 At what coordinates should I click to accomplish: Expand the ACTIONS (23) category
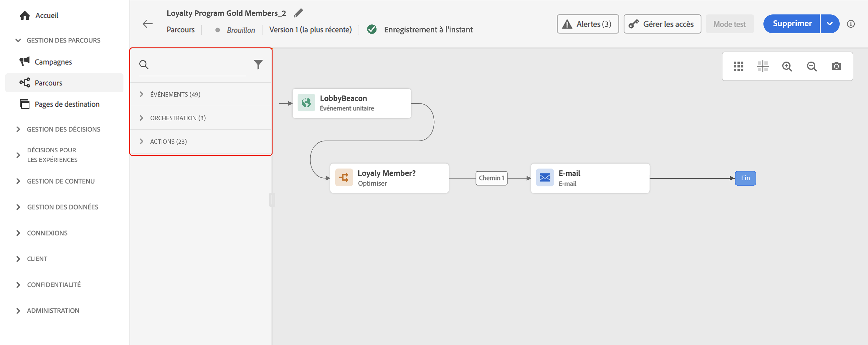point(168,141)
